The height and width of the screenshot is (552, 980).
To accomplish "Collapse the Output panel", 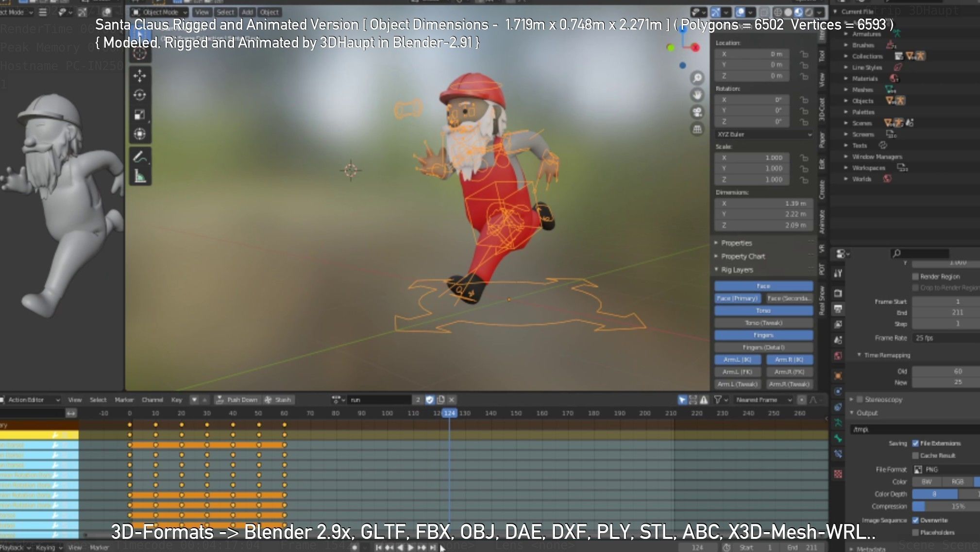I will pyautogui.click(x=866, y=413).
